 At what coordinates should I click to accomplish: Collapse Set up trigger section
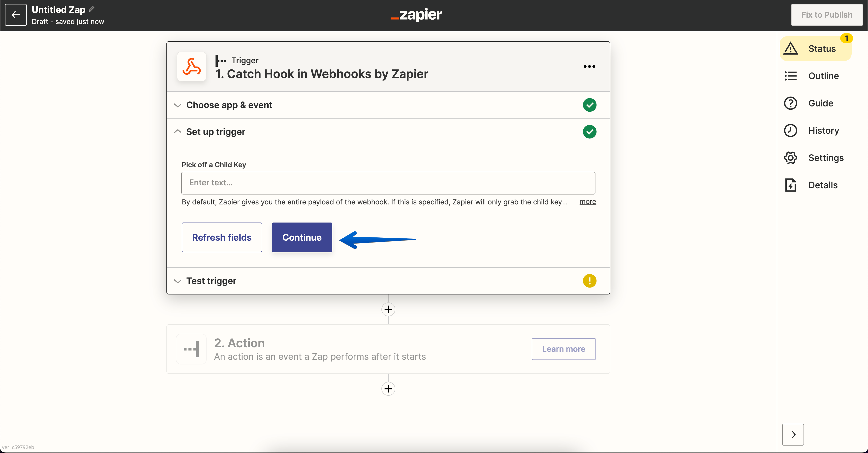click(x=388, y=132)
